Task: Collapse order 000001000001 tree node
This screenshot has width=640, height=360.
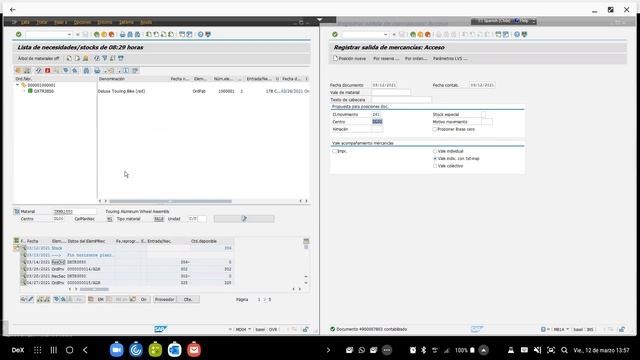Action: pyautogui.click(x=18, y=85)
